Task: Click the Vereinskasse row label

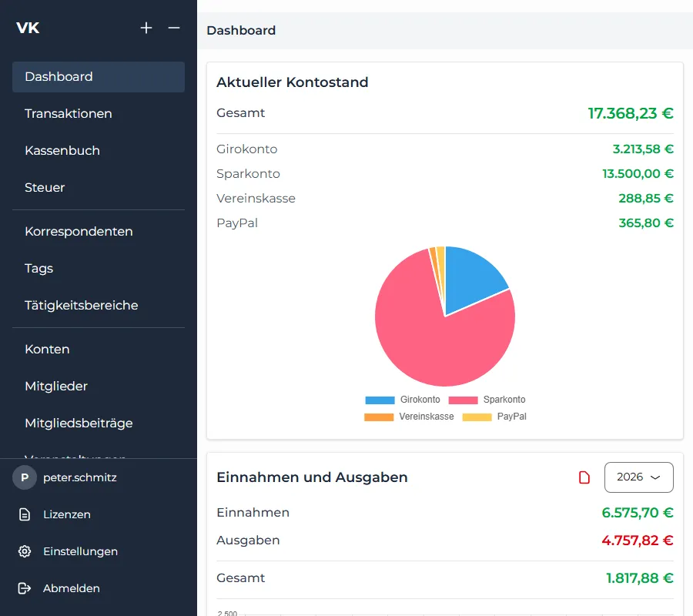Action: pos(256,199)
